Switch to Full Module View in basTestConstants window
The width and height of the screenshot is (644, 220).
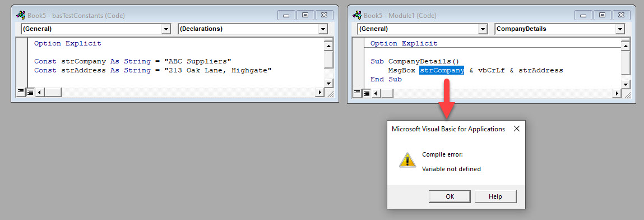click(x=30, y=92)
